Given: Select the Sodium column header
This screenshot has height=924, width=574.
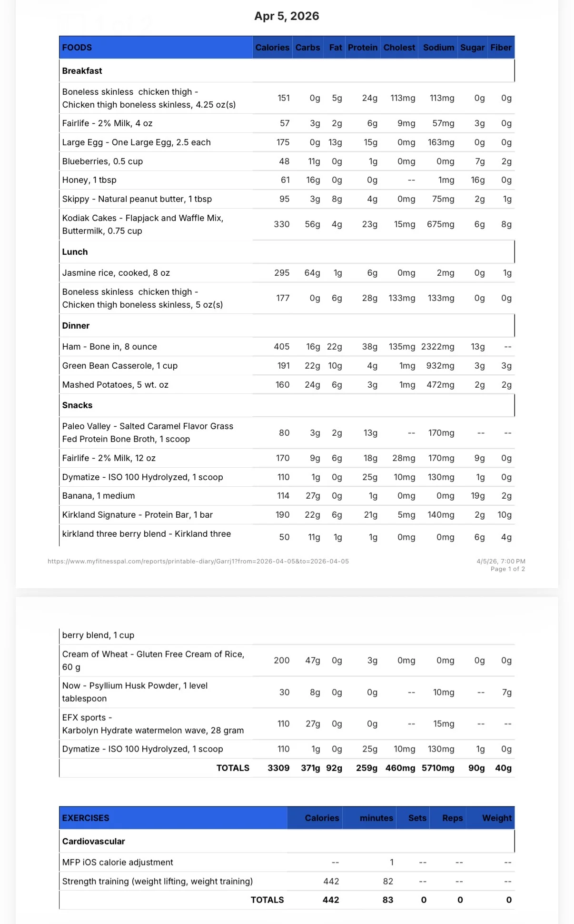Looking at the screenshot, I should [x=438, y=48].
